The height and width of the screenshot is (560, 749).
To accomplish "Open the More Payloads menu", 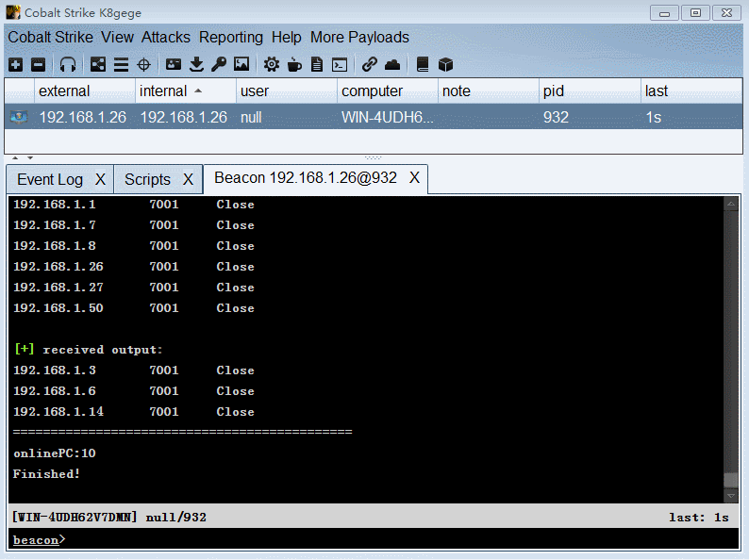I will click(x=359, y=37).
